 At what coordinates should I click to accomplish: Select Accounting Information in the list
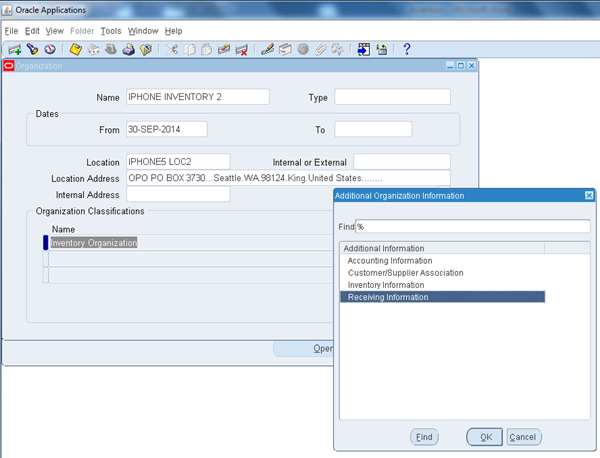pos(442,261)
